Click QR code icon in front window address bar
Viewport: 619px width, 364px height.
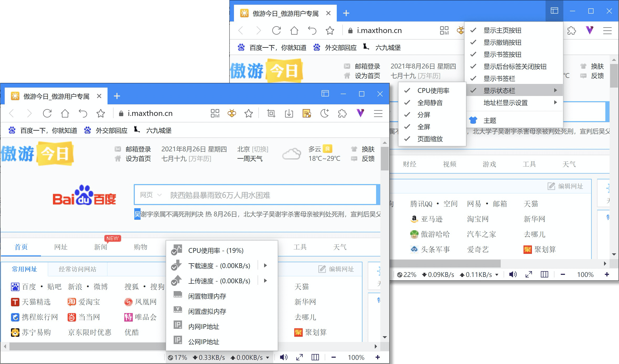(215, 113)
